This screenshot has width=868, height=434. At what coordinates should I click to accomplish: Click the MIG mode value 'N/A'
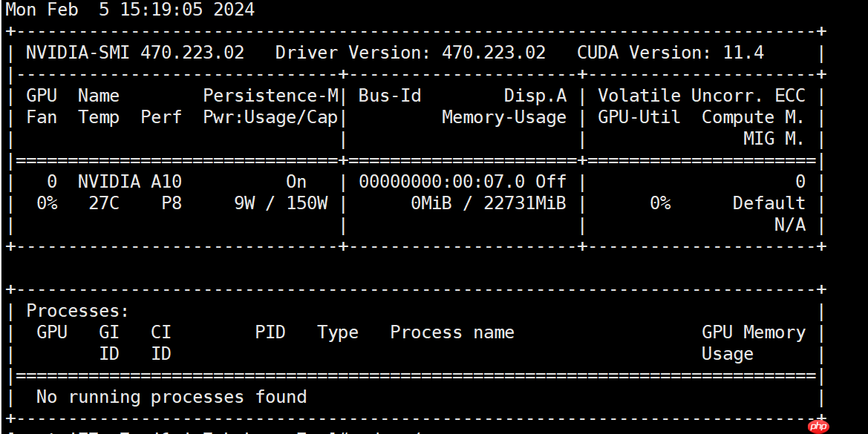(789, 225)
